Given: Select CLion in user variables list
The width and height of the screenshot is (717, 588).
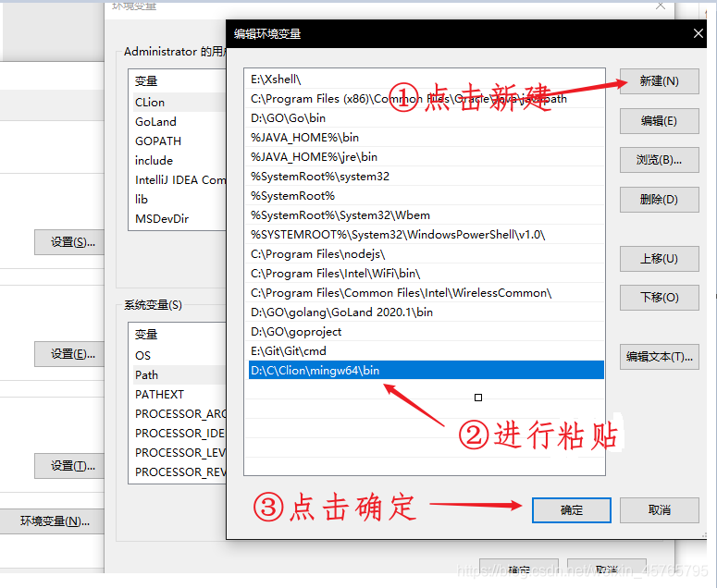Looking at the screenshot, I should click(178, 103).
